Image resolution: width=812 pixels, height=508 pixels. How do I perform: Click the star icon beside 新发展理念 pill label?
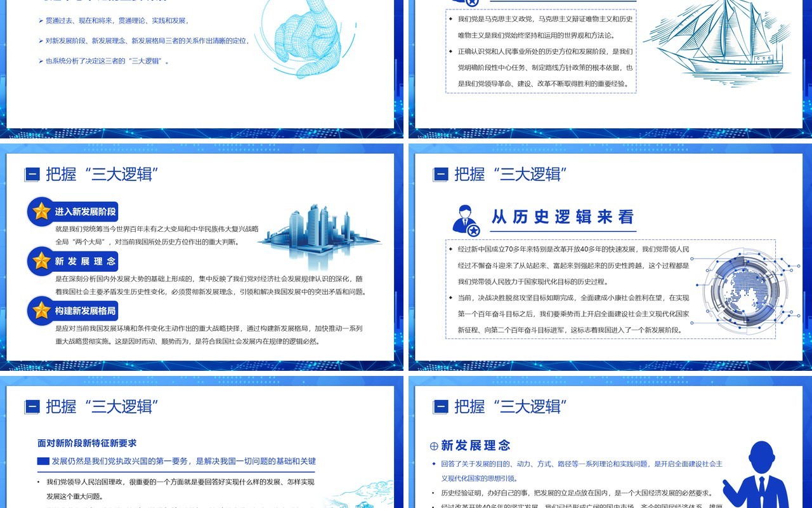[42, 261]
